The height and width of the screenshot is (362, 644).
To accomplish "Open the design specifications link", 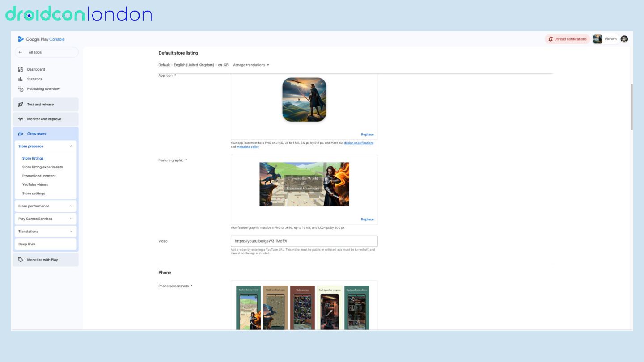I will pos(359,143).
